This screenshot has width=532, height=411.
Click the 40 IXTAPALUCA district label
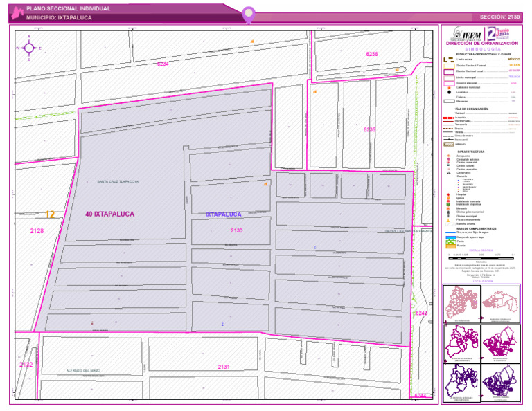[x=110, y=214]
